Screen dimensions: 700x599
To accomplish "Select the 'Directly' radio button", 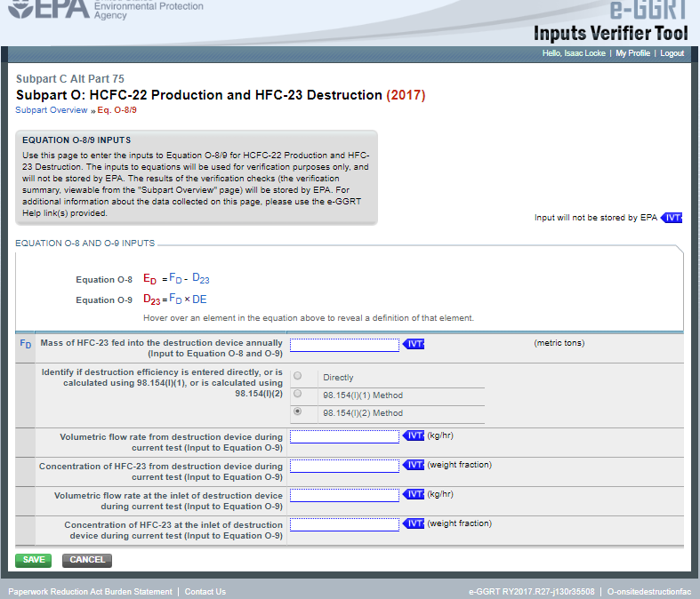I will tap(297, 376).
